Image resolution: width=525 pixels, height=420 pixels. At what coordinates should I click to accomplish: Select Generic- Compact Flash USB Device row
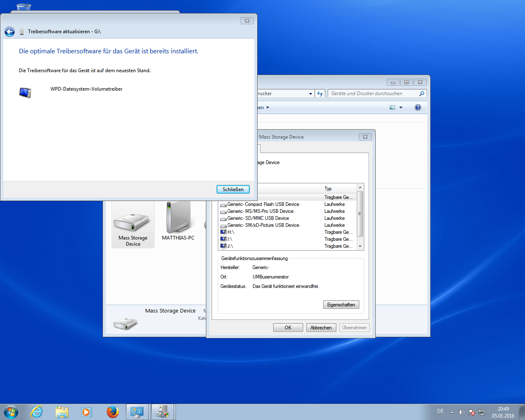point(288,204)
